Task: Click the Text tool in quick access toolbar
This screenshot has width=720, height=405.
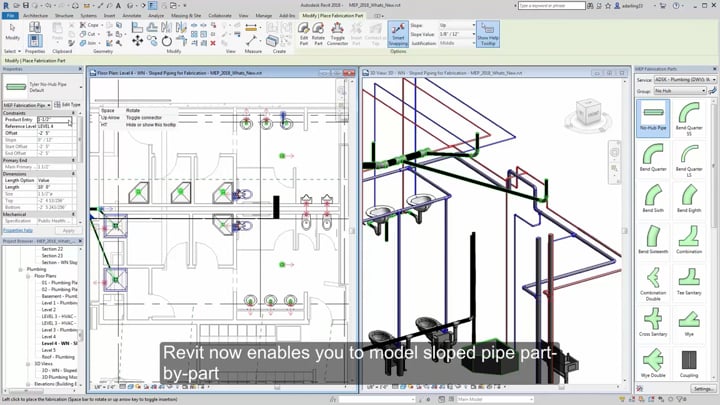Action: 118,6
